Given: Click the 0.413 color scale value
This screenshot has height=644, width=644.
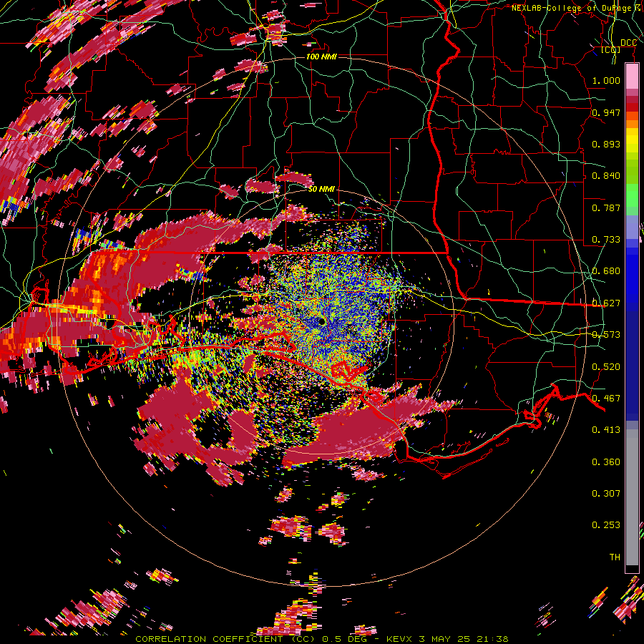Looking at the screenshot, I should pyautogui.click(x=606, y=430).
